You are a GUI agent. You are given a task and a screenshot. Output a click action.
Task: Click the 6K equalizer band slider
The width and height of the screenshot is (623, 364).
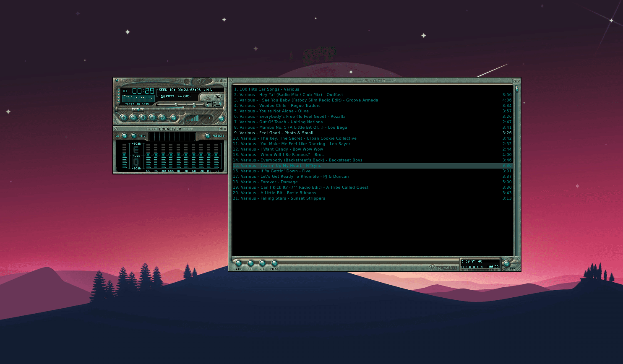[x=193, y=156]
